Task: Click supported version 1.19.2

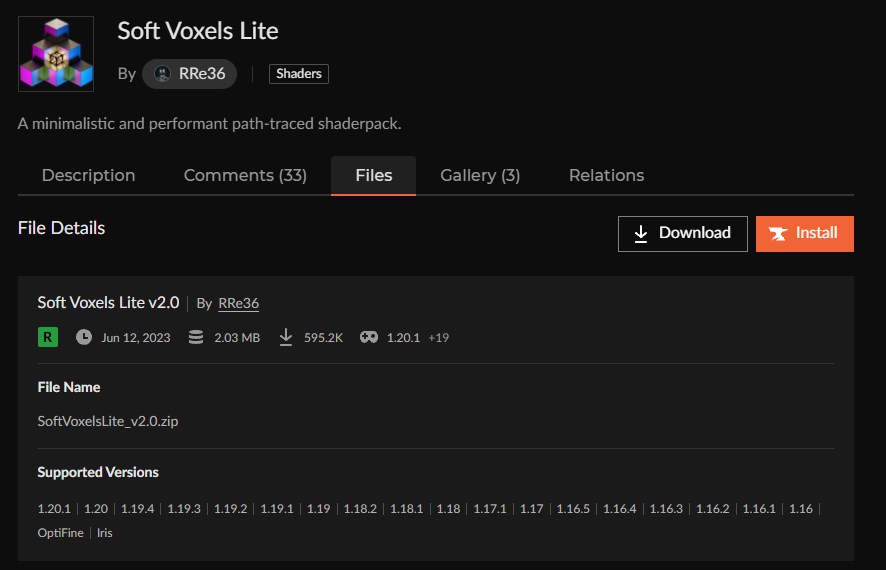Action: (231, 509)
